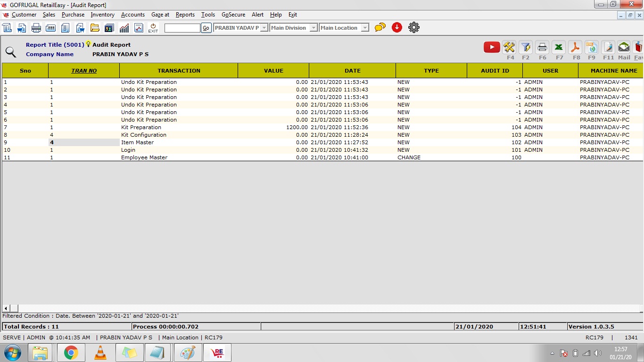644x362 pixels.
Task: Open the line graph report icon
Action: (139, 28)
